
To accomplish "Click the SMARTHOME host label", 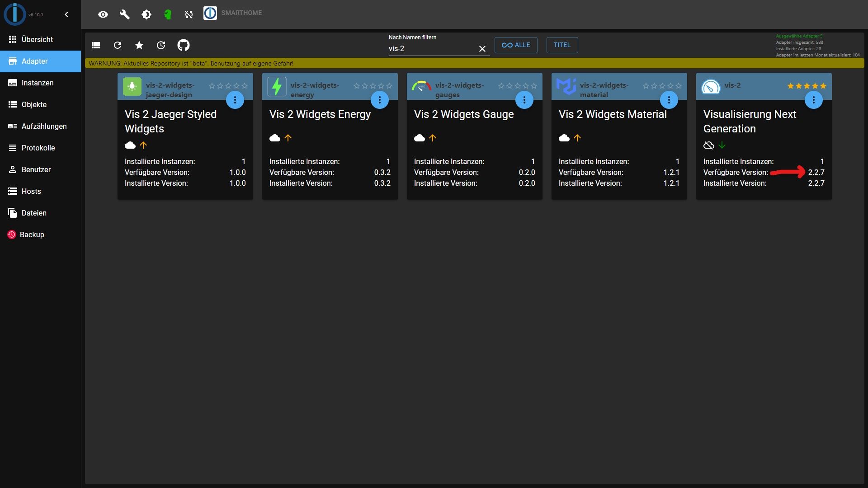I will click(x=241, y=13).
